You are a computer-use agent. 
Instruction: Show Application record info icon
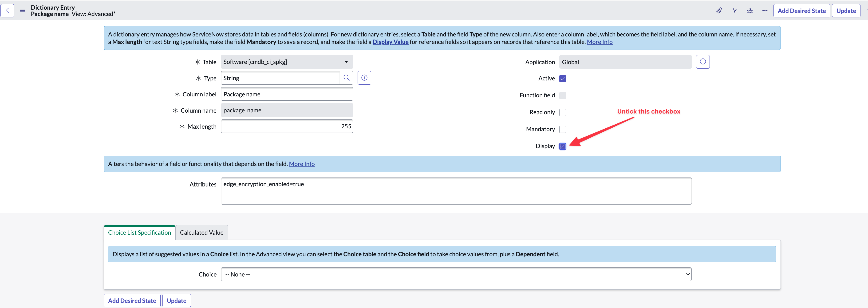pos(703,62)
